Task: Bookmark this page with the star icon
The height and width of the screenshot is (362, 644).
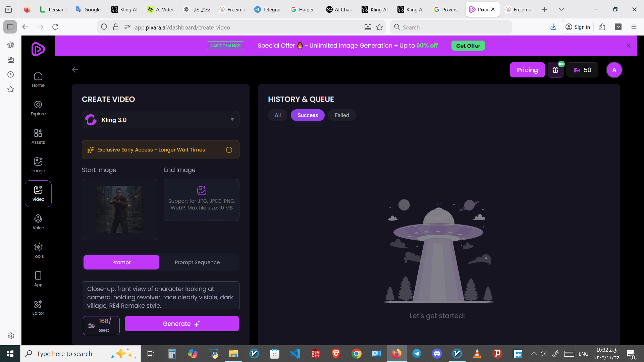Action: pos(379,27)
